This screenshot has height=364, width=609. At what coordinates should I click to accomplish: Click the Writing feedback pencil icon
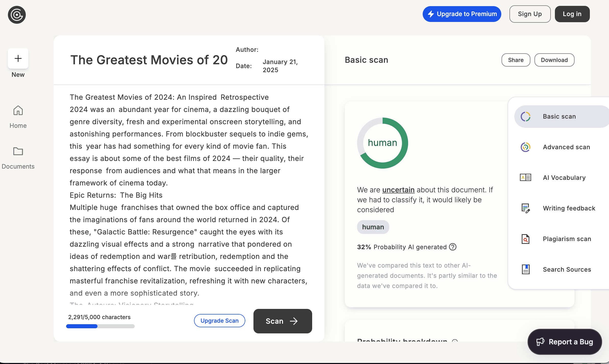[x=525, y=208]
